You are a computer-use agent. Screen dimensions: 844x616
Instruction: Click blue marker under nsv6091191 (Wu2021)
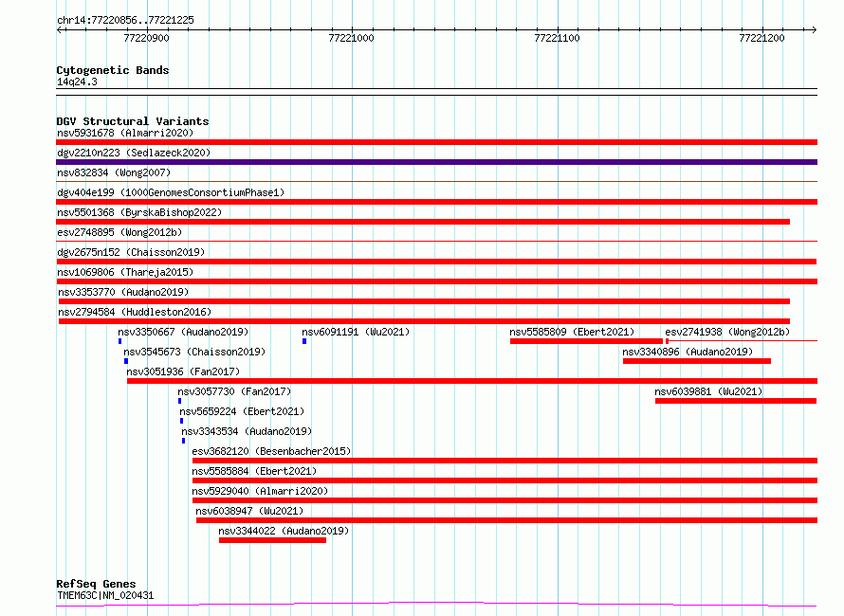304,341
